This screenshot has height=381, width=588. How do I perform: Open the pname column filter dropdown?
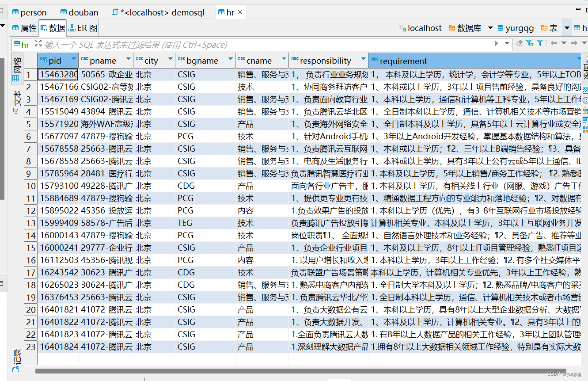[x=129, y=59]
